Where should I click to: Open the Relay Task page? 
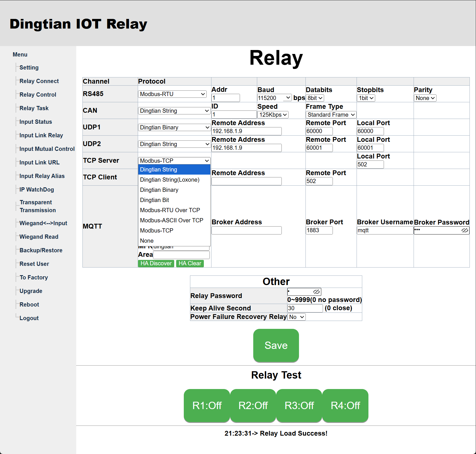pos(34,108)
